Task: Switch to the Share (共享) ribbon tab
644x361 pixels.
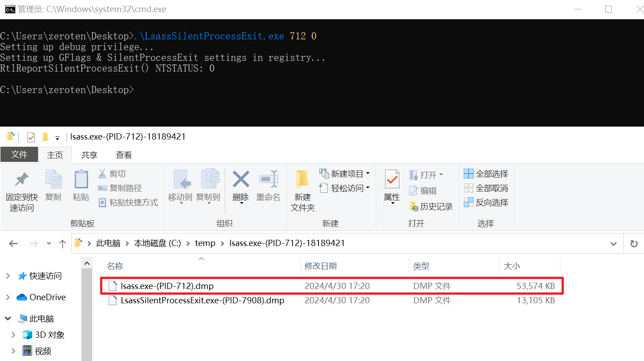Action: click(x=89, y=155)
